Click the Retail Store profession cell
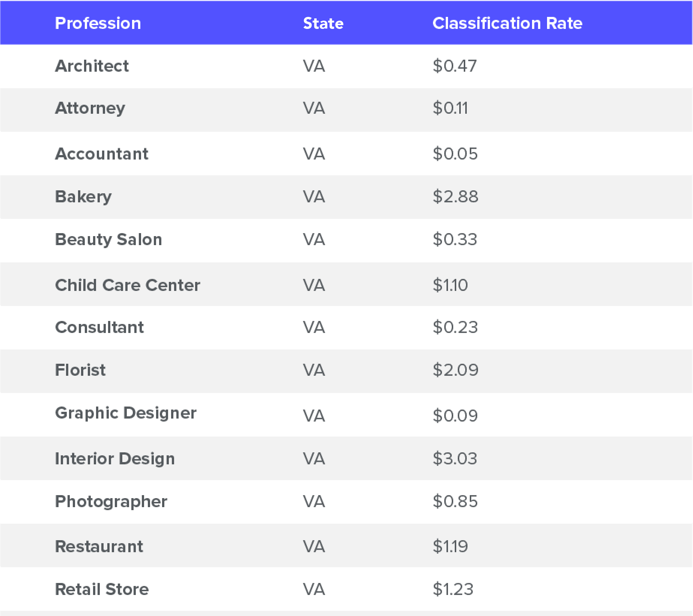This screenshot has height=616, width=693. pos(102,589)
